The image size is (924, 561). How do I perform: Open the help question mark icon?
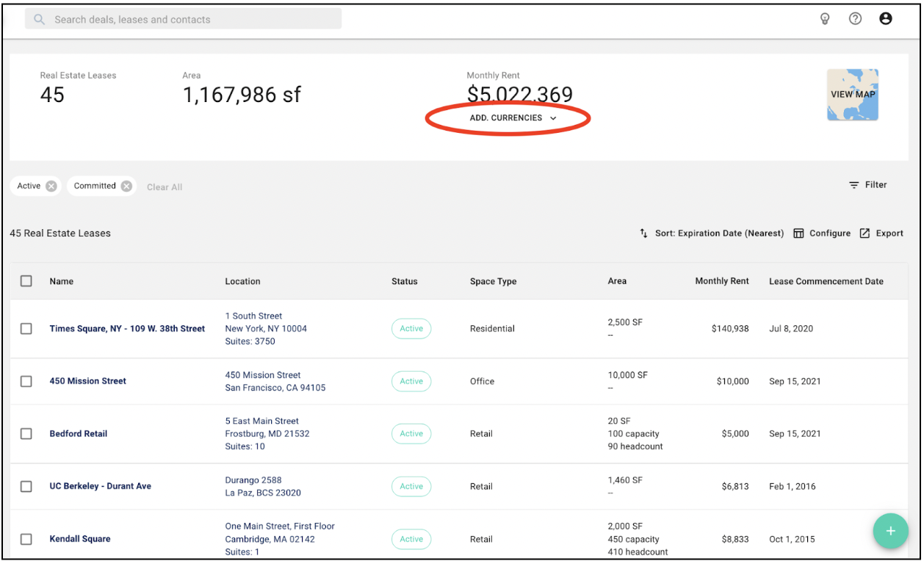click(x=855, y=19)
